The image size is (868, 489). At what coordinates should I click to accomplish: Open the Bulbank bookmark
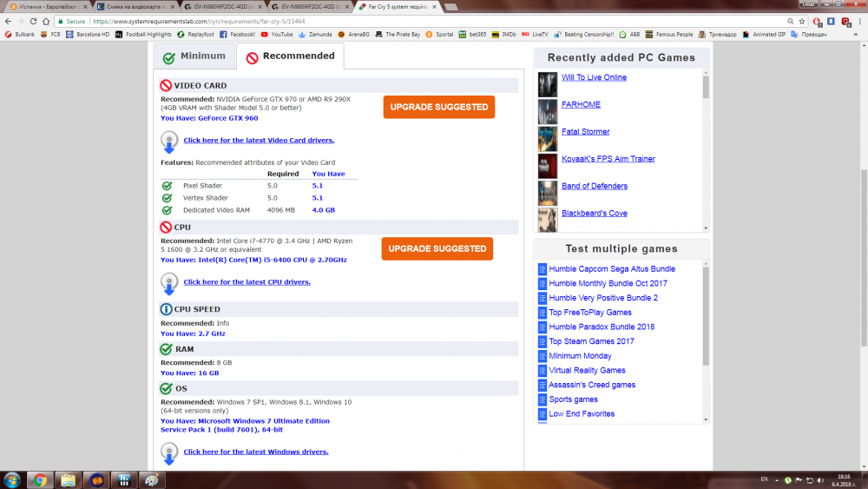19,35
